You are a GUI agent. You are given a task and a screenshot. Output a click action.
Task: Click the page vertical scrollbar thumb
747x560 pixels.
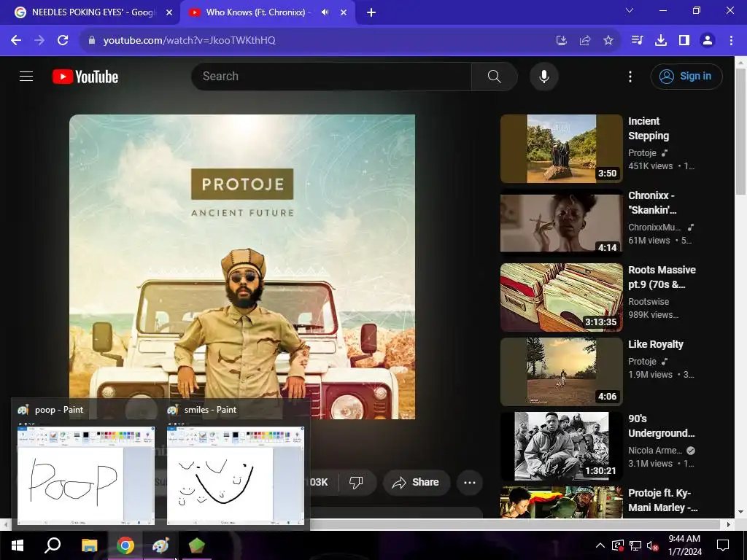point(740,131)
